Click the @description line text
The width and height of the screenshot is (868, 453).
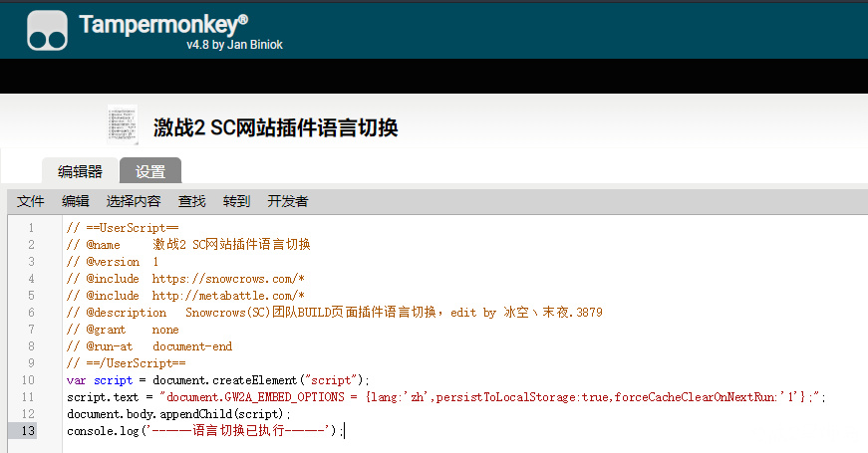coord(335,313)
